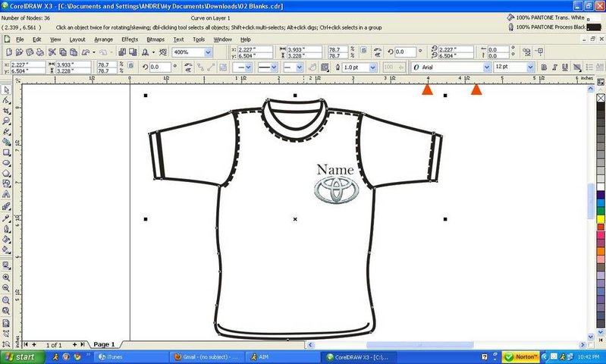Click the Cut scissors icon
The width and height of the screenshot is (606, 364).
click(x=52, y=52)
